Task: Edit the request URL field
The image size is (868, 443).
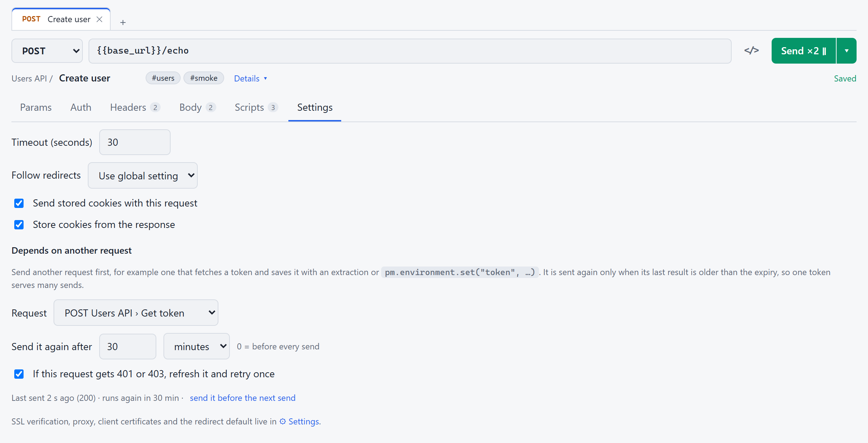Action: (x=410, y=51)
